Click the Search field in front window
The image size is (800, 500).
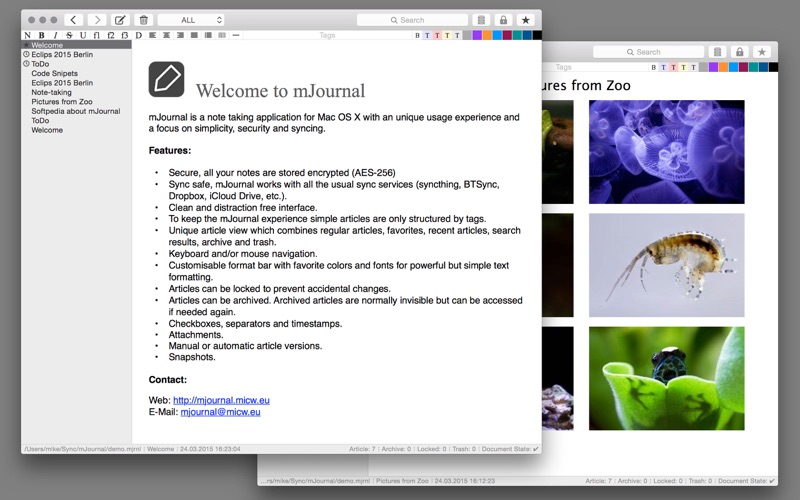[x=412, y=20]
